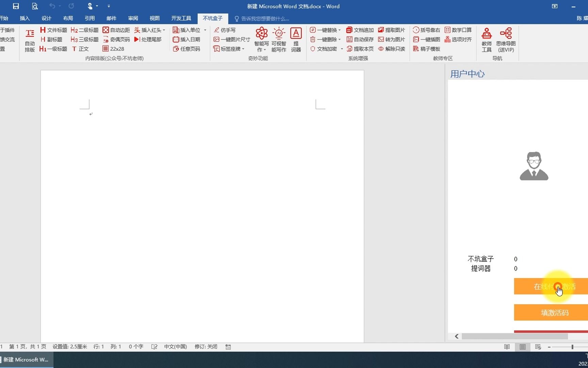588x368 pixels.
Task: Open the 思维导图 mind map tool
Action: [x=506, y=40]
